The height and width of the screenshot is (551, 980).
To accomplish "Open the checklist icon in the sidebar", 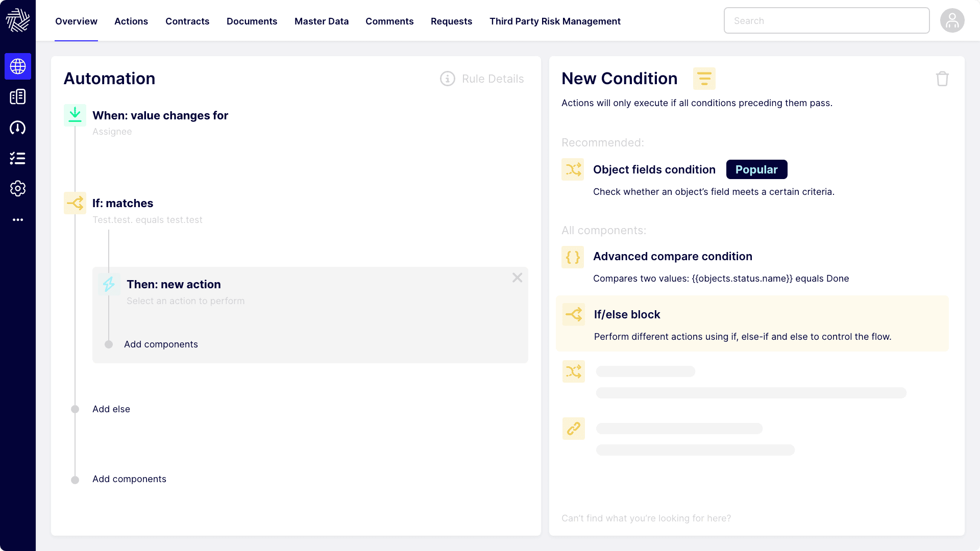I will [x=18, y=158].
